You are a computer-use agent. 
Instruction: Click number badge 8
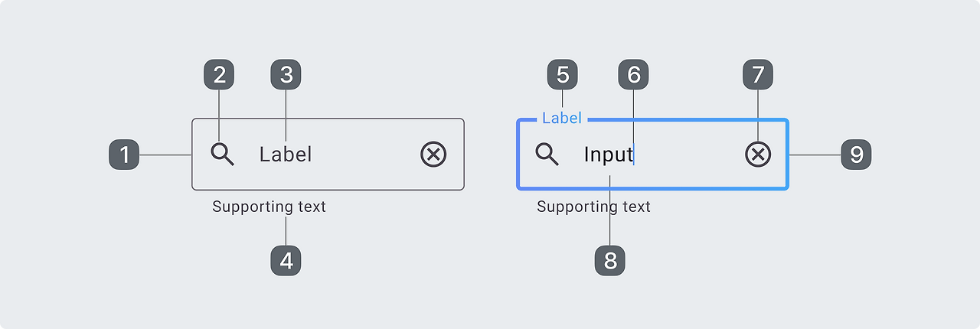point(610,261)
